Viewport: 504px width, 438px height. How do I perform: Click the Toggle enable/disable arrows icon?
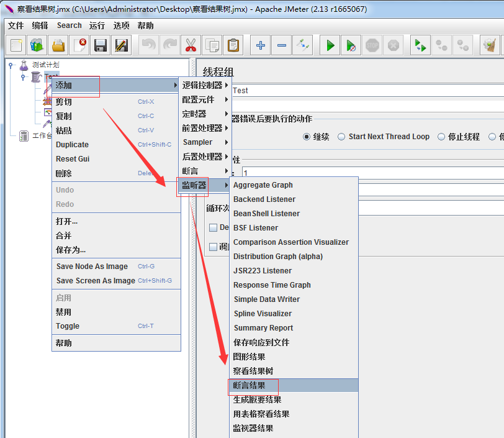click(303, 45)
